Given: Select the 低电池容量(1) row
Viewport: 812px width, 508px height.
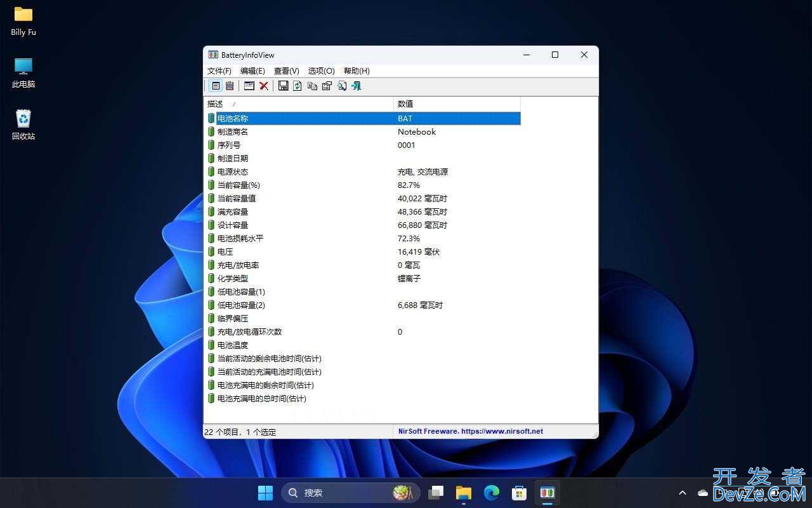Looking at the screenshot, I should point(364,291).
